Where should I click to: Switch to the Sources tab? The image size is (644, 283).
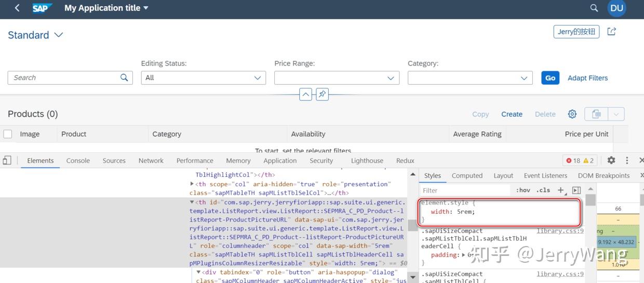(114, 161)
